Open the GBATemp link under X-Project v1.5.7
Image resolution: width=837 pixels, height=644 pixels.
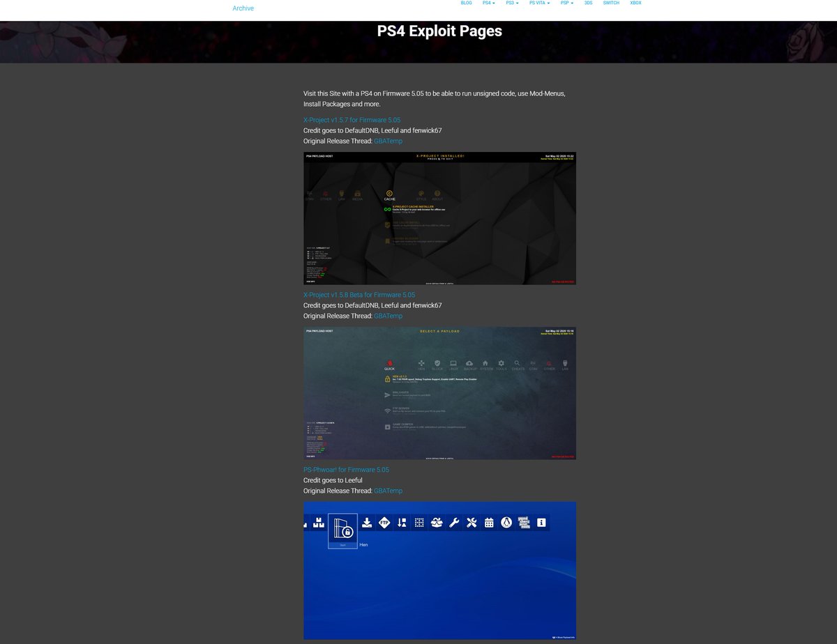point(388,141)
